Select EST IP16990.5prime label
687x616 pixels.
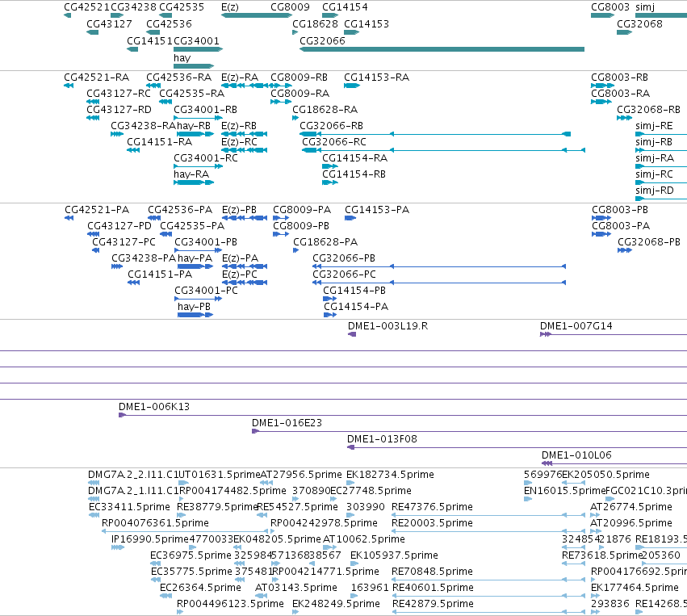(150, 538)
